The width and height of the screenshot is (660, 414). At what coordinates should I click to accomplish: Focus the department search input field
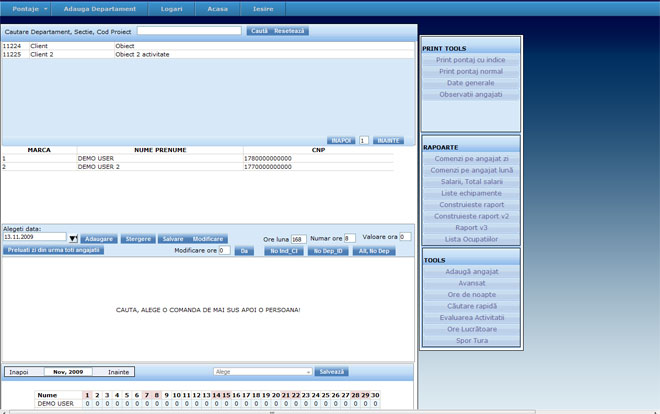(x=189, y=31)
